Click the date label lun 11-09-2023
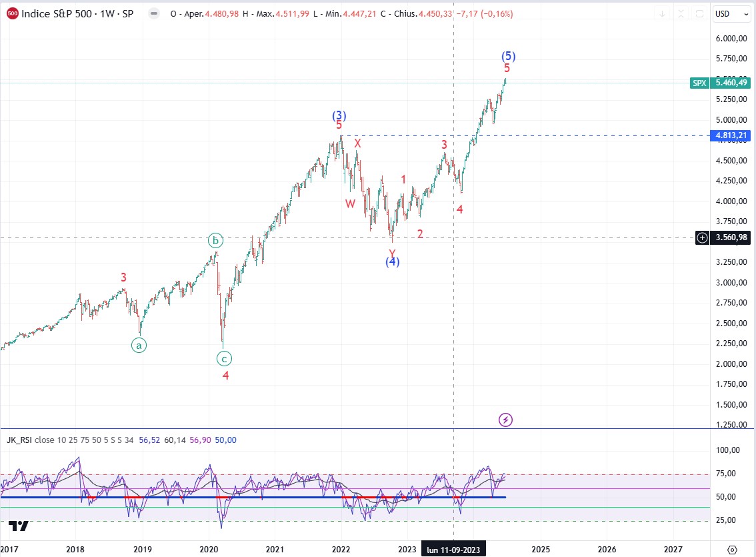The image size is (756, 557). [x=453, y=549]
